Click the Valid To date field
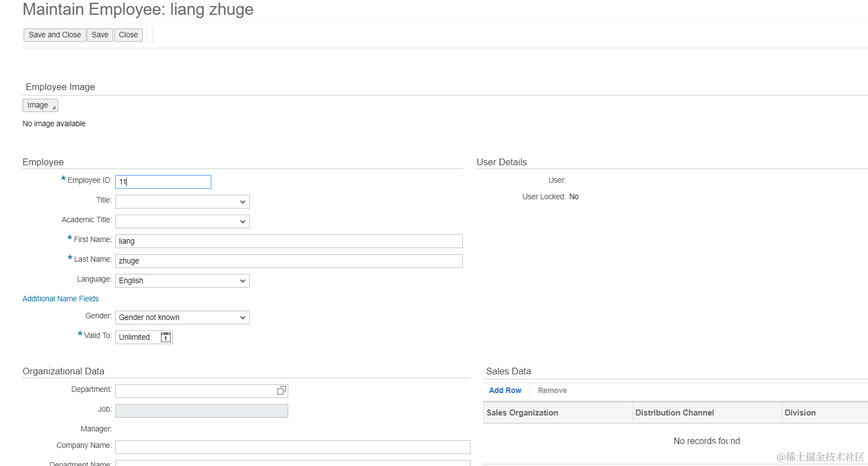The width and height of the screenshot is (868, 466). (137, 337)
